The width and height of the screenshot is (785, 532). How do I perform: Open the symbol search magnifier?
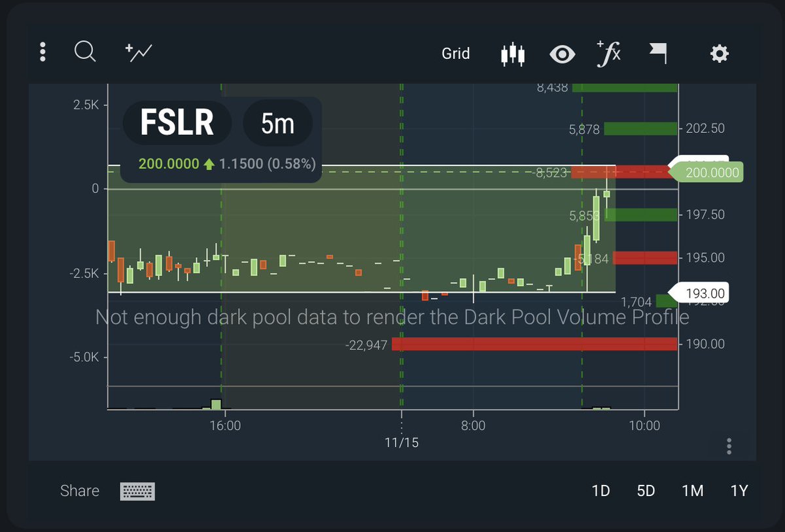85,52
